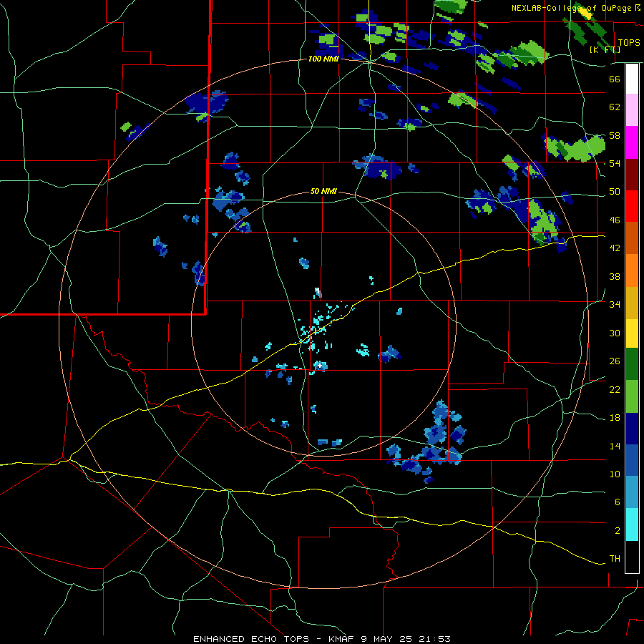
Task: Select the "14" scale label
Action: point(615,446)
